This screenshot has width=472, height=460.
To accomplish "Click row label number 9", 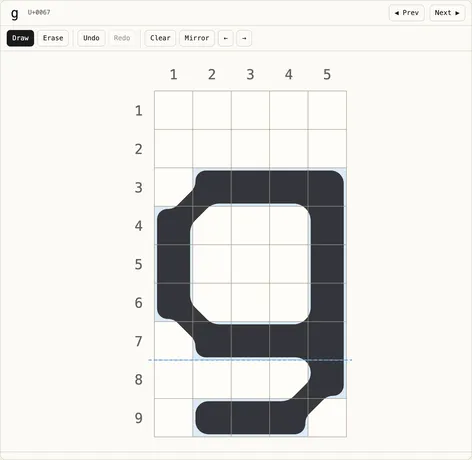I will [x=139, y=418].
